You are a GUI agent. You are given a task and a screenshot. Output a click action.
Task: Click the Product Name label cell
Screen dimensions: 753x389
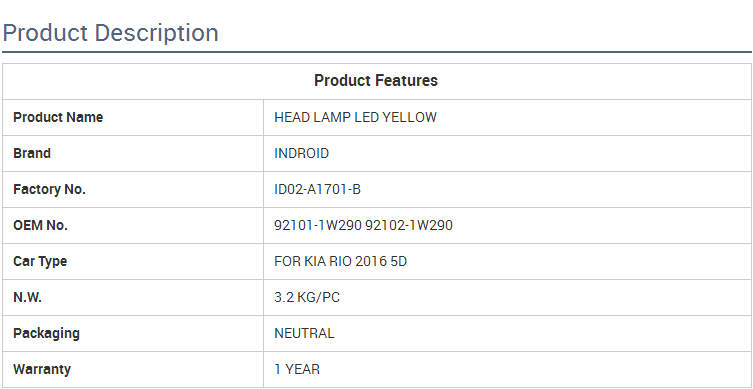(x=133, y=118)
